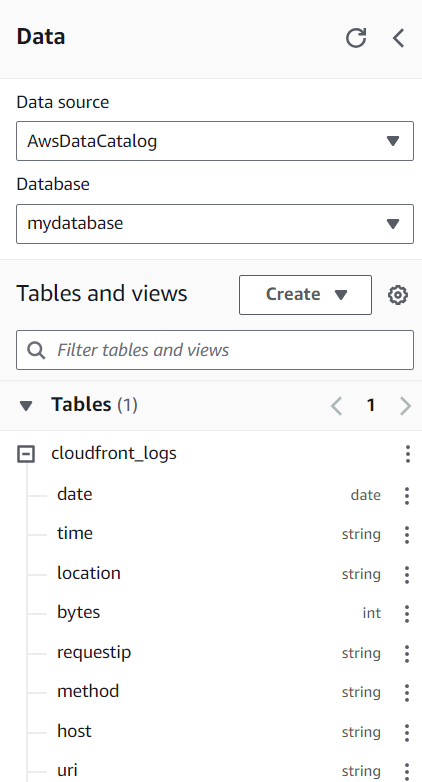Click page number 1 in pagination
This screenshot has width=422, height=782.
coord(371,405)
